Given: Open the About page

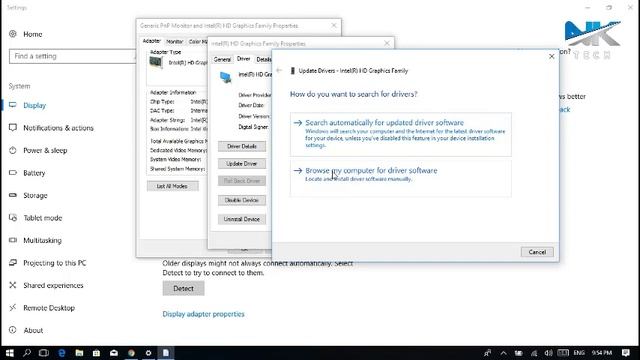Looking at the screenshot, I should (26, 330).
